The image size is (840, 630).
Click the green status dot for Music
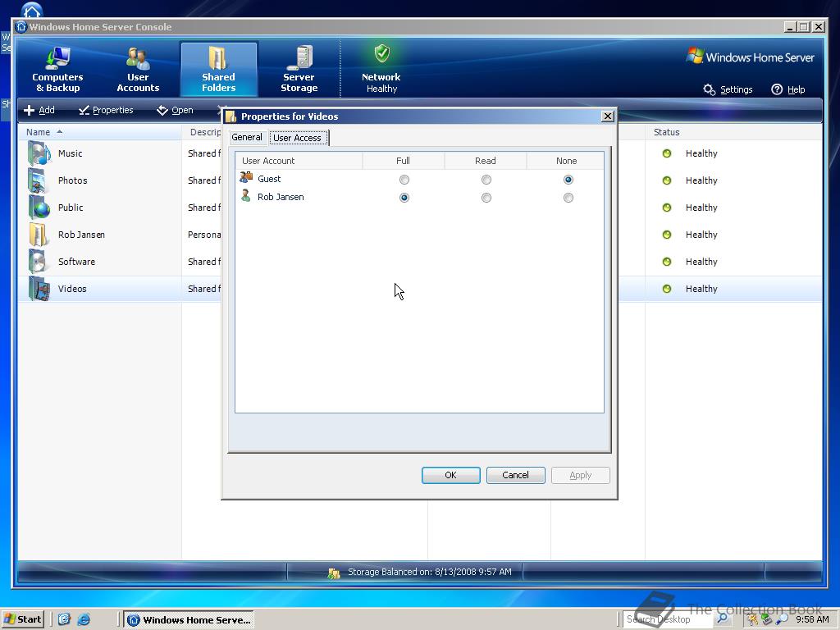(x=667, y=153)
